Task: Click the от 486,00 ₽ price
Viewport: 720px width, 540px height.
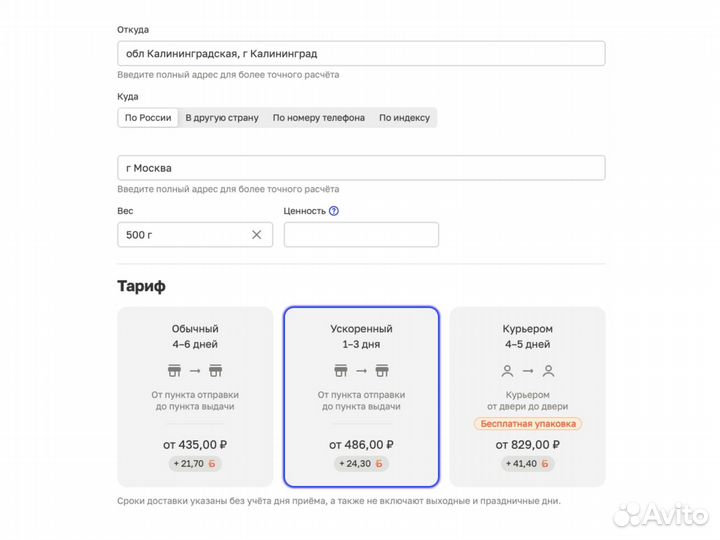Action: 361,444
